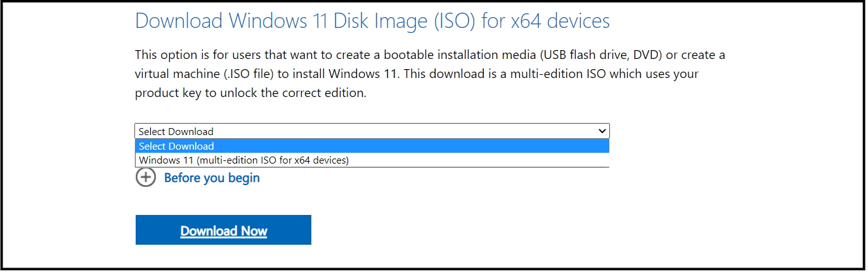Click the plus circle icon
The width and height of the screenshot is (868, 272).
(145, 178)
